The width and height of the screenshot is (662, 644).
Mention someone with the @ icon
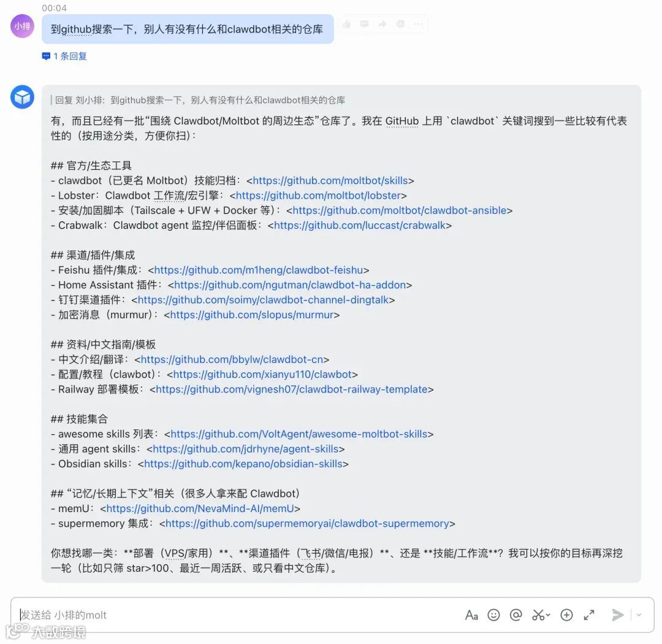(516, 615)
